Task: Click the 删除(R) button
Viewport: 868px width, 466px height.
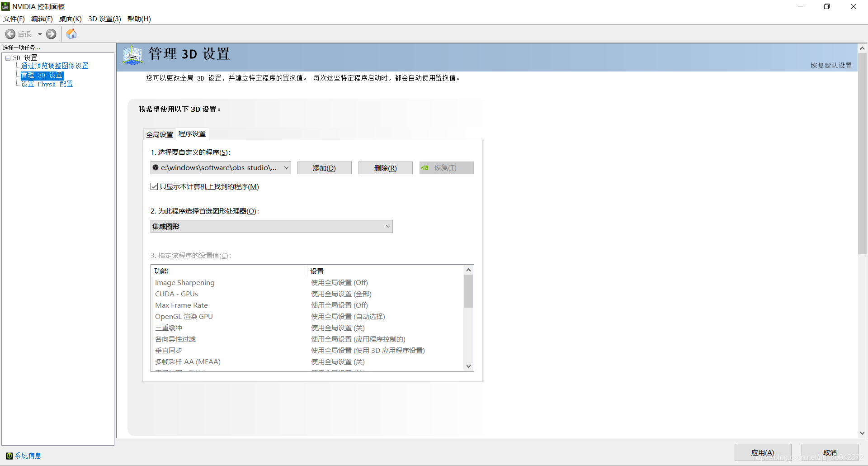Action: coord(385,168)
